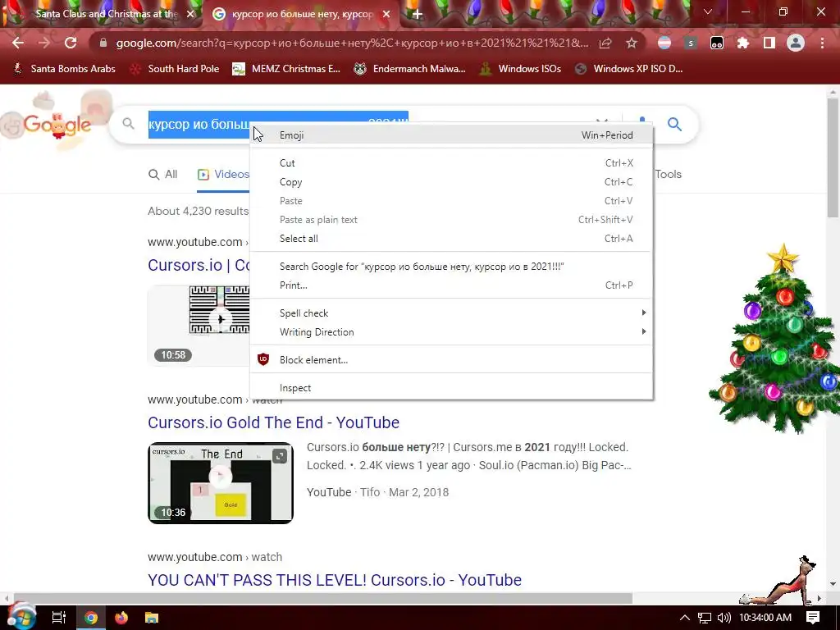
Task: Open the side panel icon in toolbar
Action: click(769, 43)
